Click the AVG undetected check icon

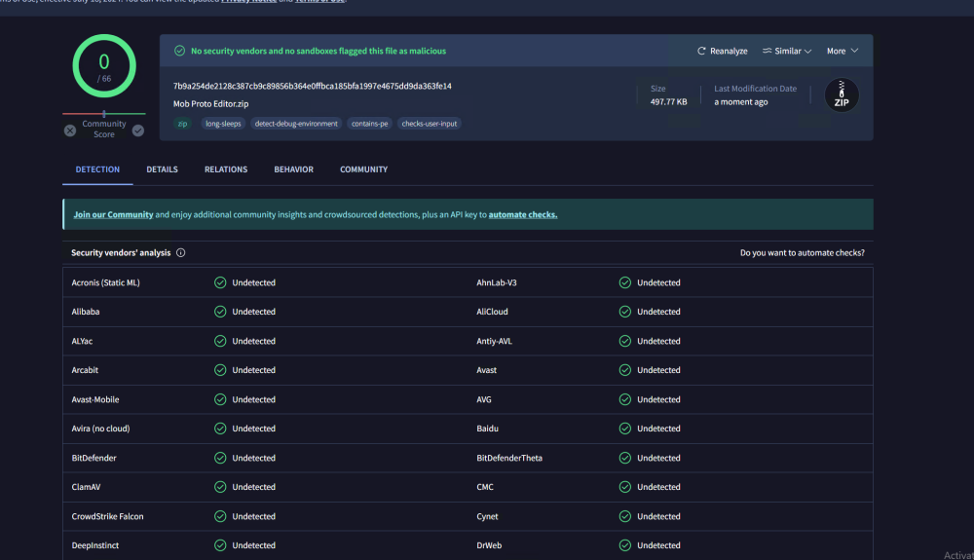[x=625, y=399]
